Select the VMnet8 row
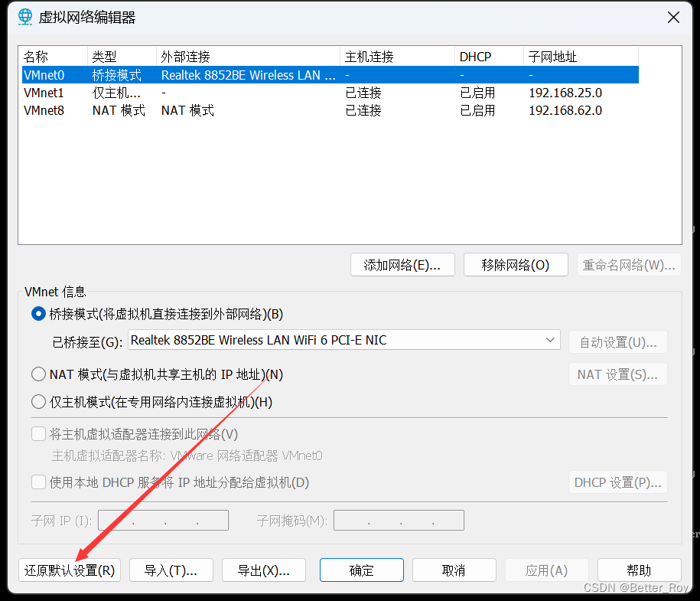This screenshot has height=601, width=700. point(330,110)
